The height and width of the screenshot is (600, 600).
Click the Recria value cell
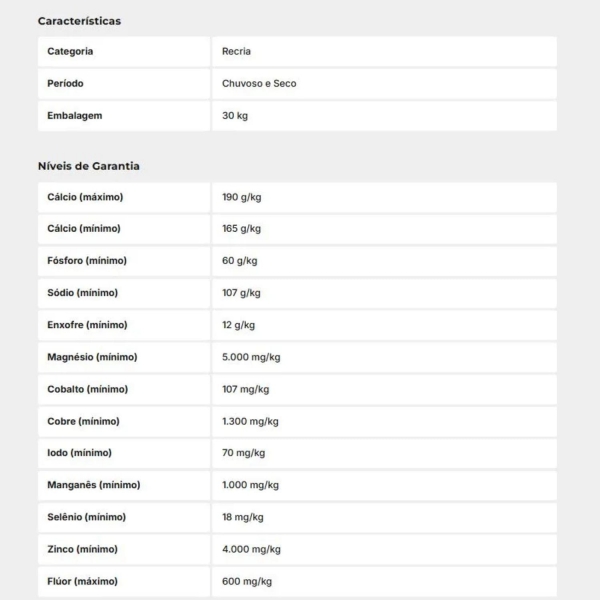(x=237, y=51)
